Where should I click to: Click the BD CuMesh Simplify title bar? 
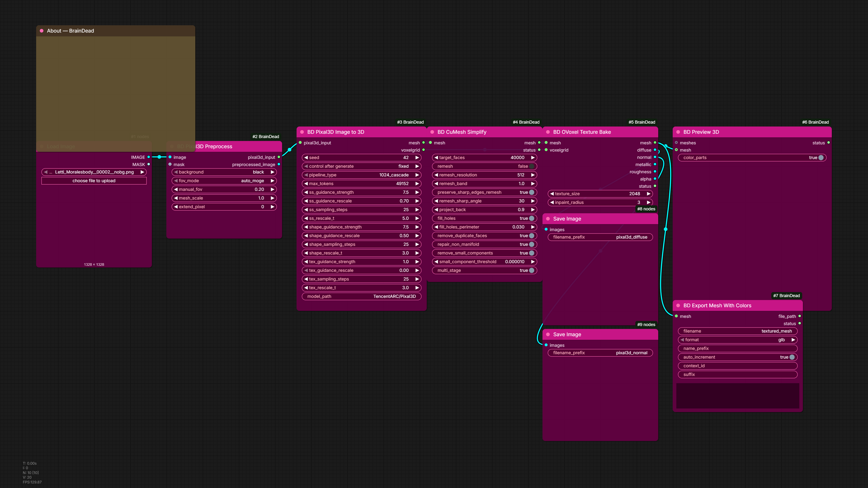point(485,132)
